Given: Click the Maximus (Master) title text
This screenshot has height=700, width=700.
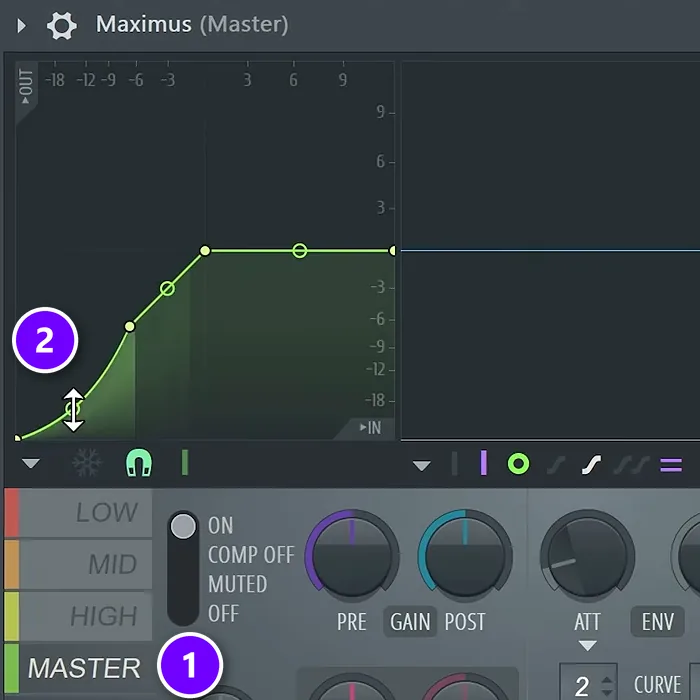Looking at the screenshot, I should pyautogui.click(x=192, y=25).
